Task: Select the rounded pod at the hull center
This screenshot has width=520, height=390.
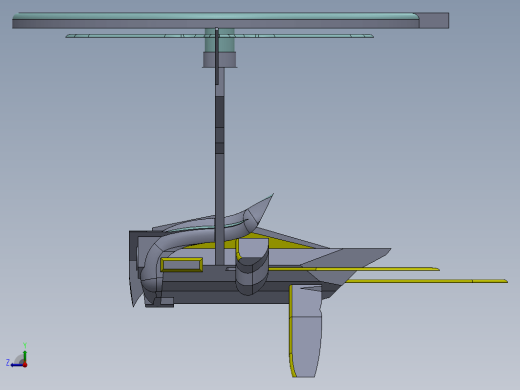Action: coord(252,267)
